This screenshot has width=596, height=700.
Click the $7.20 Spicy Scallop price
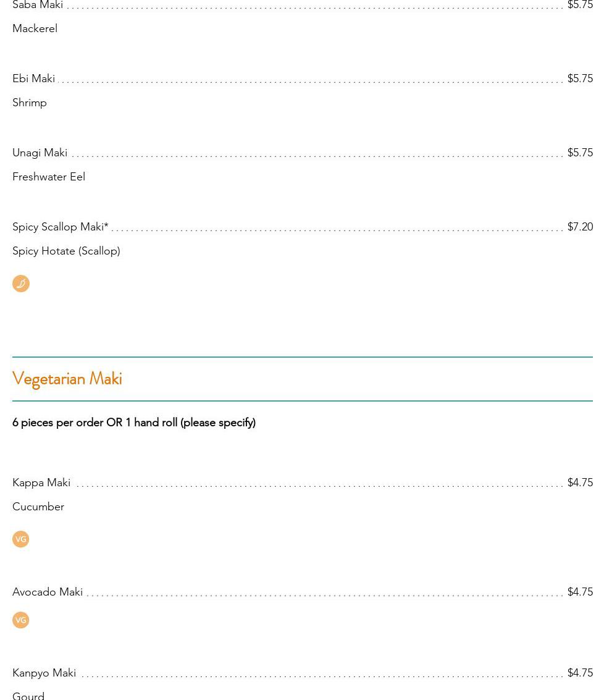click(580, 227)
